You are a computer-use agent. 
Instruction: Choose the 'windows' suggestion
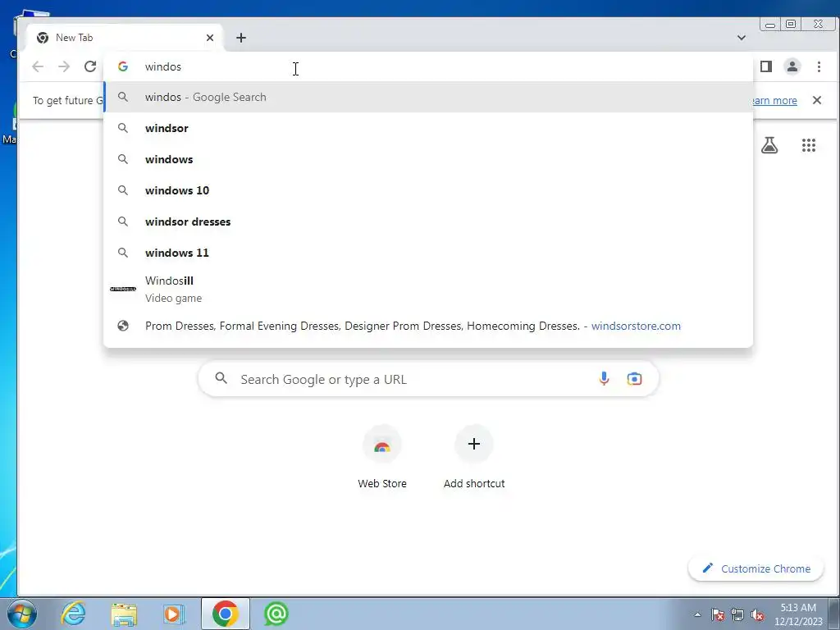point(428,159)
